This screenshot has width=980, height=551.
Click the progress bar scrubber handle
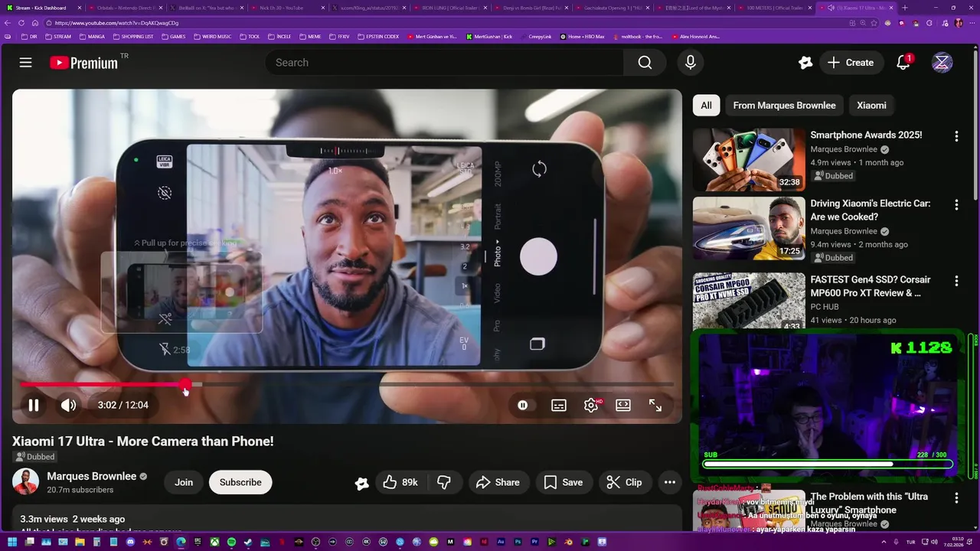click(x=186, y=384)
